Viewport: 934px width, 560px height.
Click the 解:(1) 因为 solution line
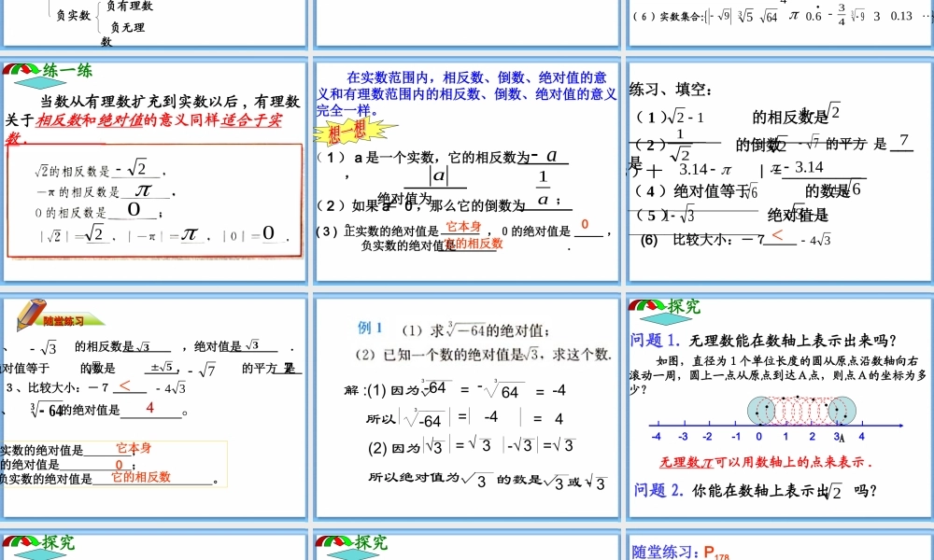(455, 390)
